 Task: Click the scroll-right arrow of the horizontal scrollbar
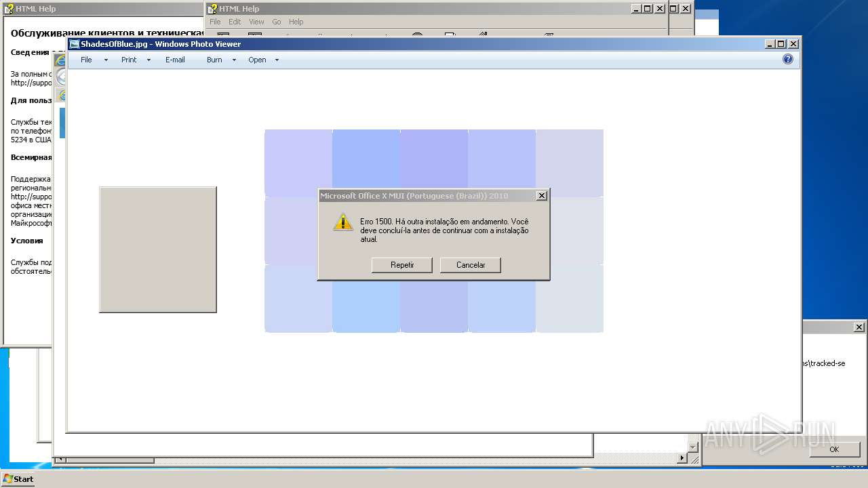[x=683, y=460]
